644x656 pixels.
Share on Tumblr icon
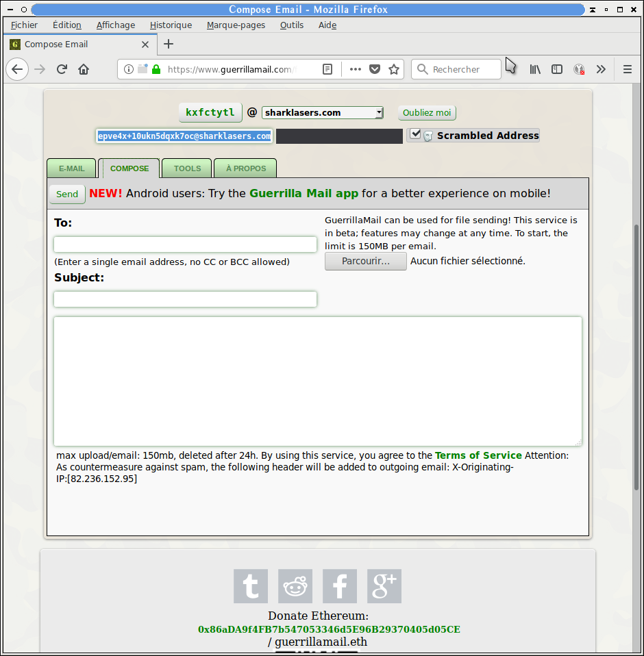[251, 585]
